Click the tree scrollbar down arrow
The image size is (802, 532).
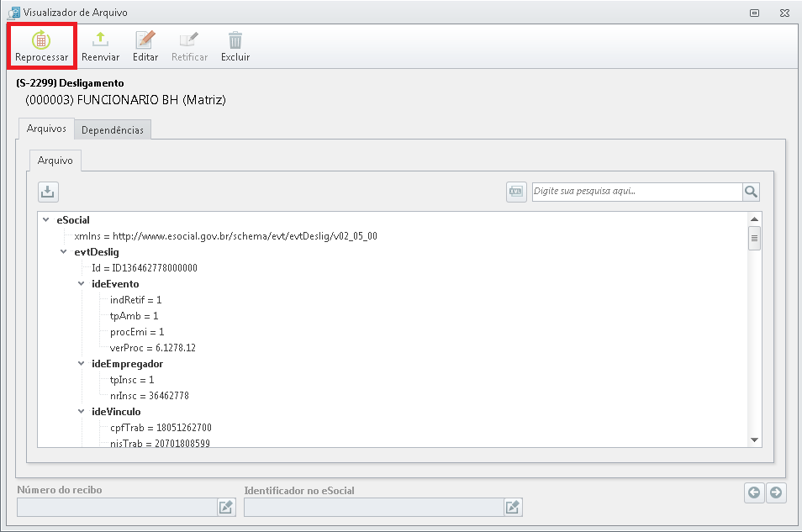click(754, 440)
